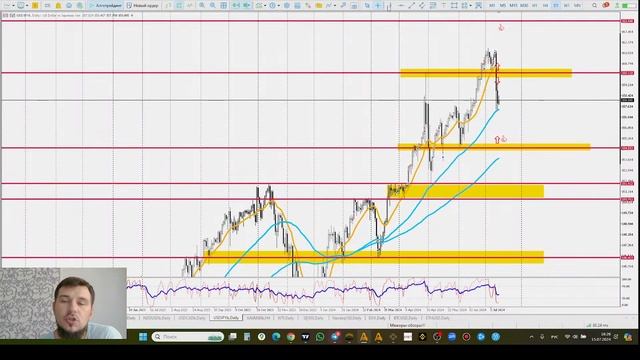Open the tile windows grid icon
The width and height of the screenshot is (640, 360).
224,6
